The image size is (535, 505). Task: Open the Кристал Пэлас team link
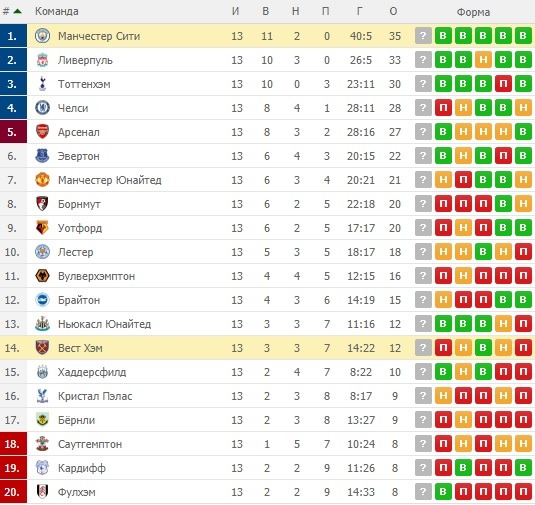point(95,396)
